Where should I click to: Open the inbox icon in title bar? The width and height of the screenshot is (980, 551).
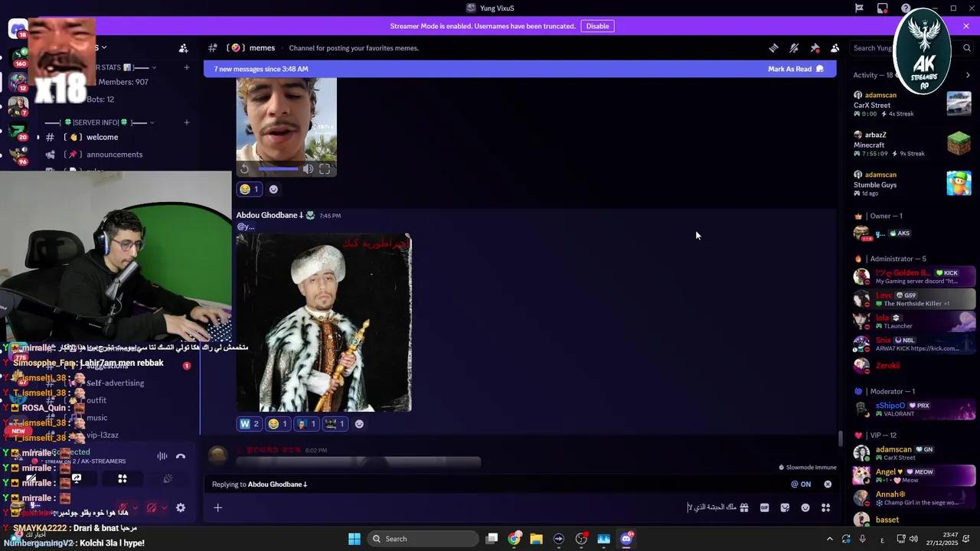pyautogui.click(x=883, y=8)
